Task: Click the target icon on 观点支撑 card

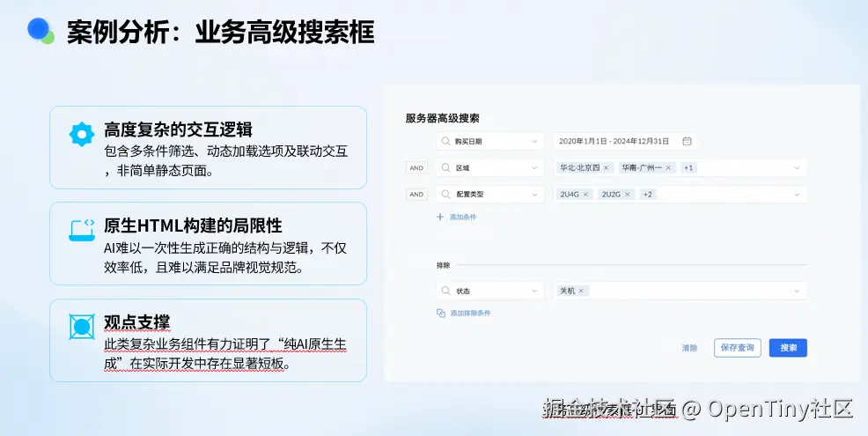Action: coord(82,327)
